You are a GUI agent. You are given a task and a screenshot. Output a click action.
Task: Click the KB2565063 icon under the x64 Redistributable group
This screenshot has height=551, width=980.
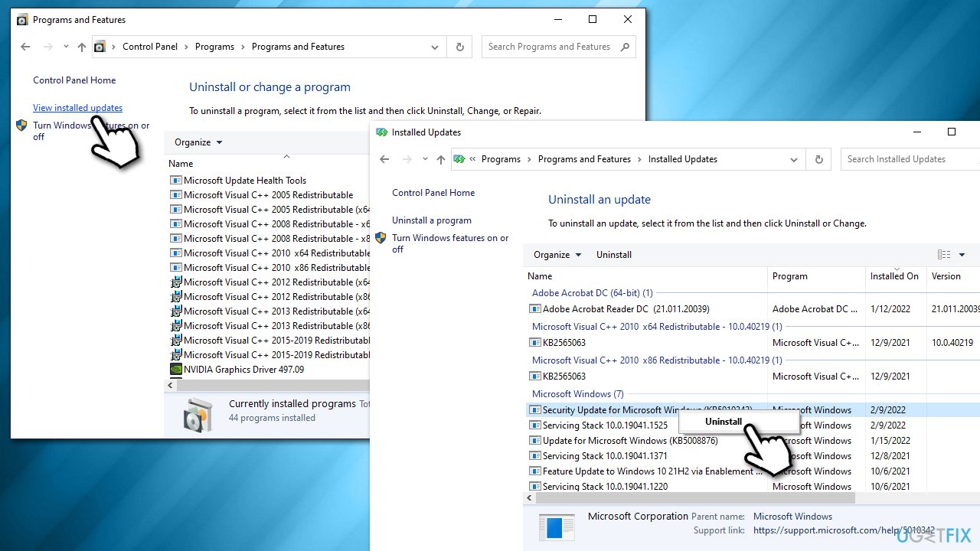[x=535, y=343]
